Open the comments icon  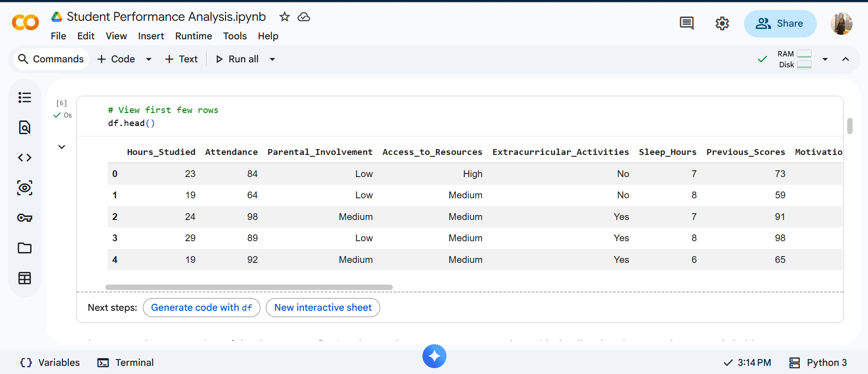click(686, 23)
